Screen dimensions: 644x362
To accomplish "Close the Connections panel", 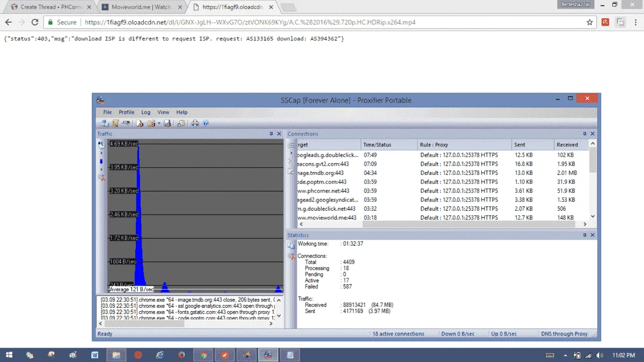I will [592, 134].
